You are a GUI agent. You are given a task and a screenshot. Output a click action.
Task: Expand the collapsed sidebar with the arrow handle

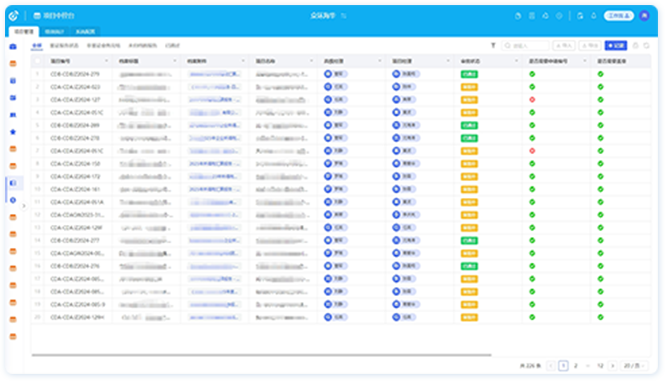(x=24, y=206)
